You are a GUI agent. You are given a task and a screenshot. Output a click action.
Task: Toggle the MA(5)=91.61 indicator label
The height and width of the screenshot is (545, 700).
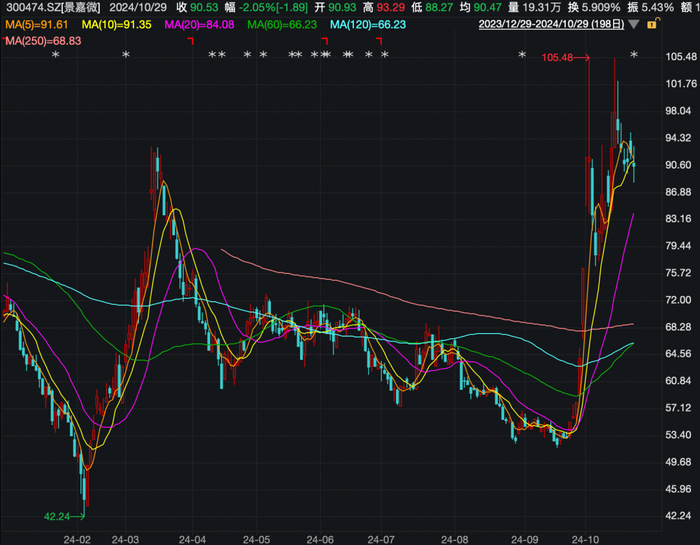click(36, 24)
